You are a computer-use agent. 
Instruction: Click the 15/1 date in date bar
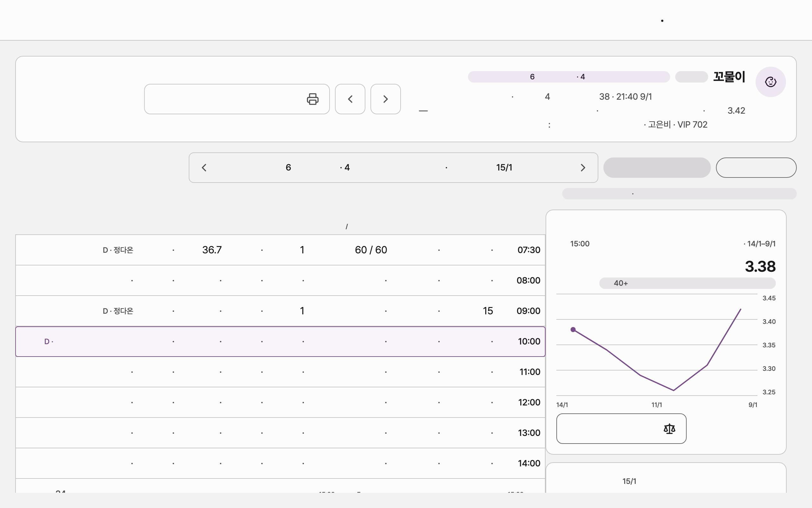pos(504,168)
